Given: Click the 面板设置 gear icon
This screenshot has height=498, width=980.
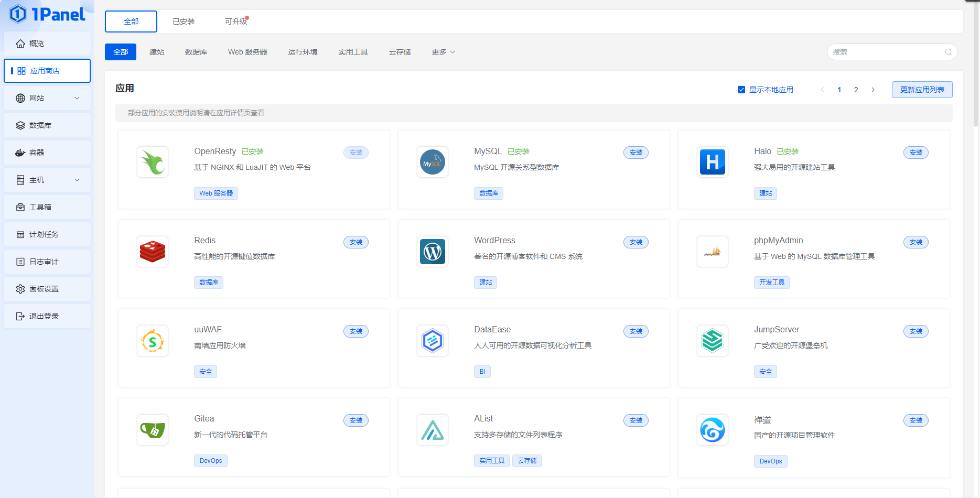Looking at the screenshot, I should click(20, 289).
